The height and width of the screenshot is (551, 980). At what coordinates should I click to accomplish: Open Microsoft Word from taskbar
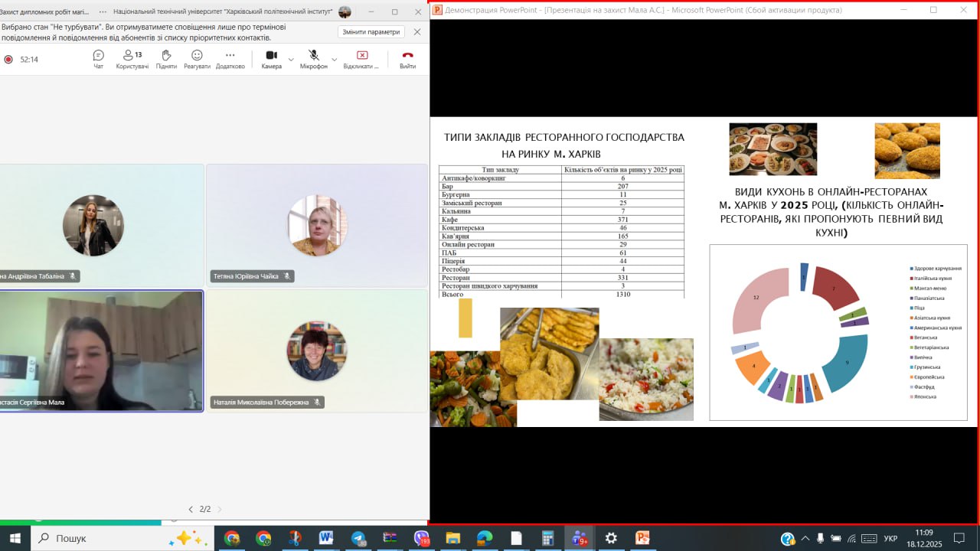coord(326,538)
